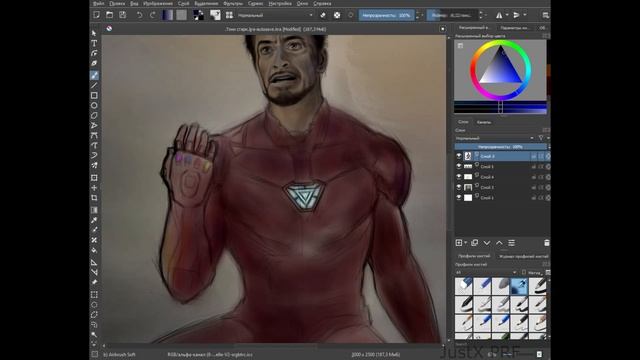Select the Rectangle shape tool
This screenshot has width=640, height=360.
pos(94,96)
